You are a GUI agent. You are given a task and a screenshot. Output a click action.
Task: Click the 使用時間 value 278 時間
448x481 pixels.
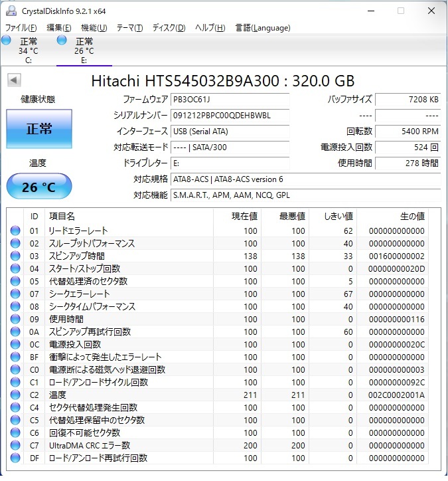click(x=408, y=163)
